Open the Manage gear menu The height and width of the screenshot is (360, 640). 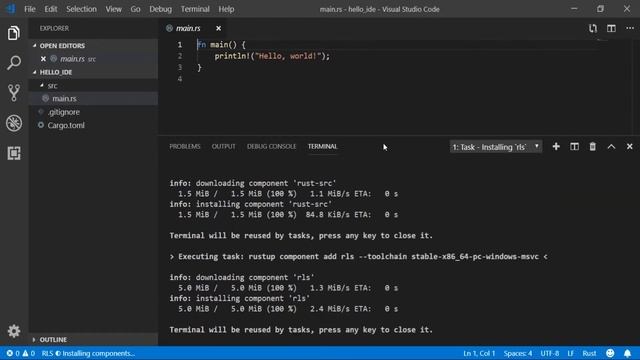tap(13, 331)
